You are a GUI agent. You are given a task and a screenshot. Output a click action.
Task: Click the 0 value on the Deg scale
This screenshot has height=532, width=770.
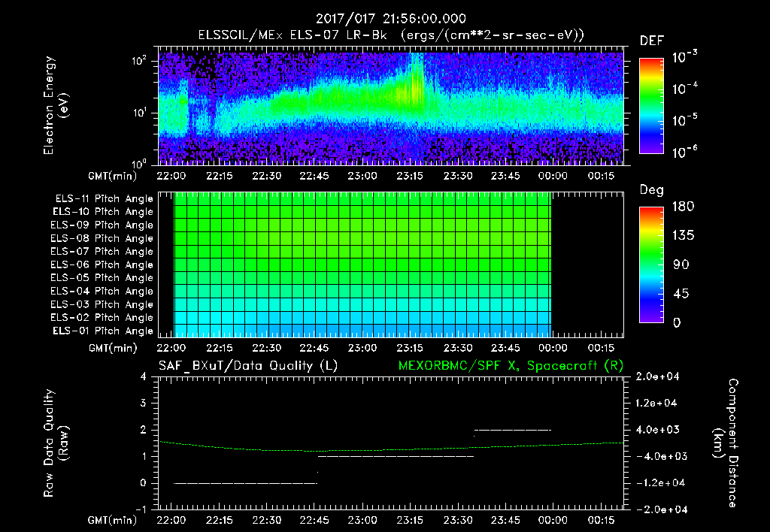pos(677,323)
